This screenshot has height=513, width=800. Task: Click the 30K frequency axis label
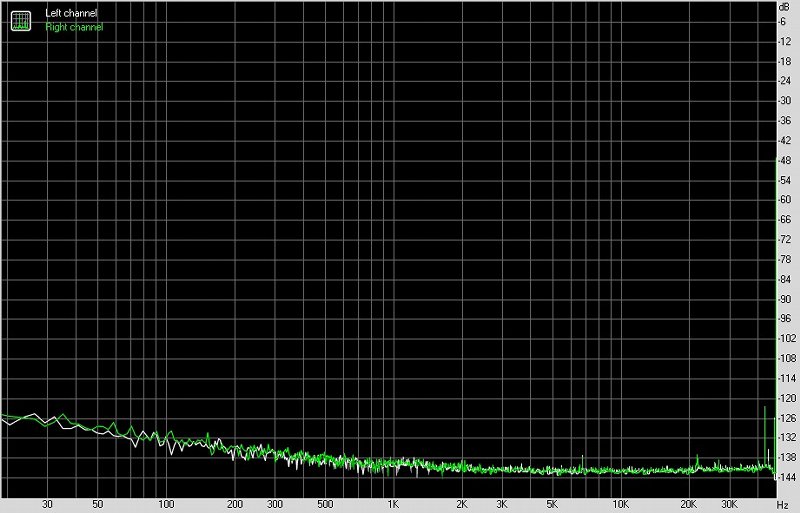click(x=729, y=505)
